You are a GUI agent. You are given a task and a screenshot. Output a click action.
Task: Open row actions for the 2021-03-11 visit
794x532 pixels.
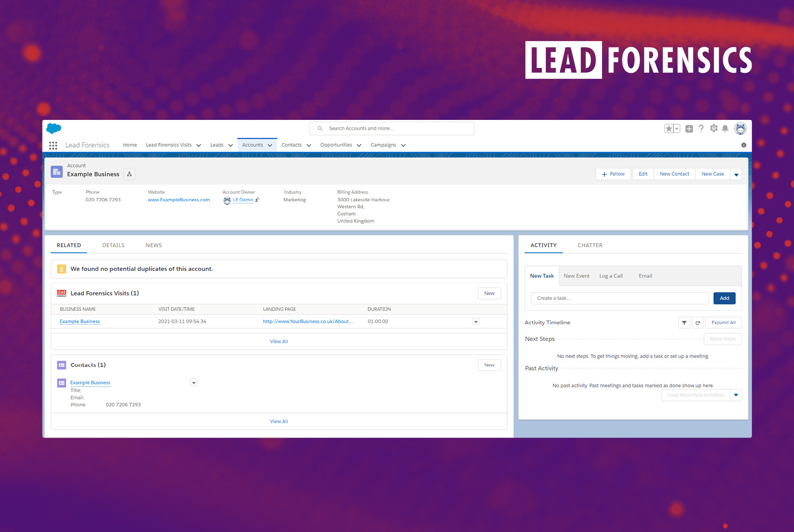476,322
